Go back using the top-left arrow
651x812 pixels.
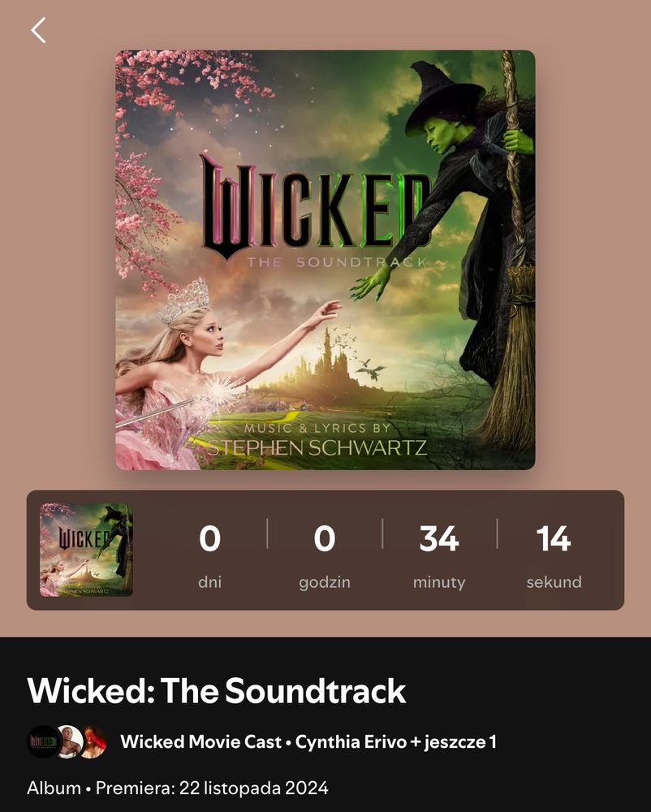coord(38,30)
